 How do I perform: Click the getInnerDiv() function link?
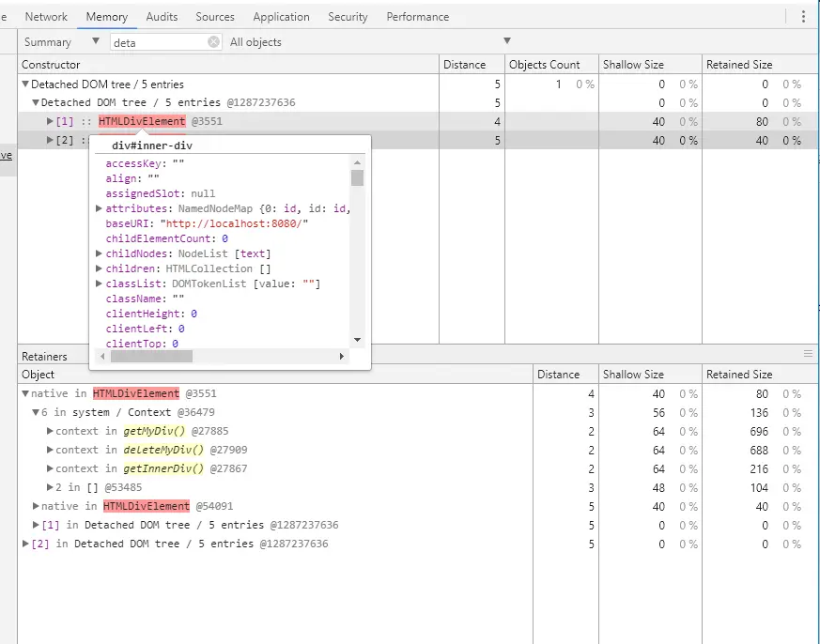pyautogui.click(x=163, y=468)
